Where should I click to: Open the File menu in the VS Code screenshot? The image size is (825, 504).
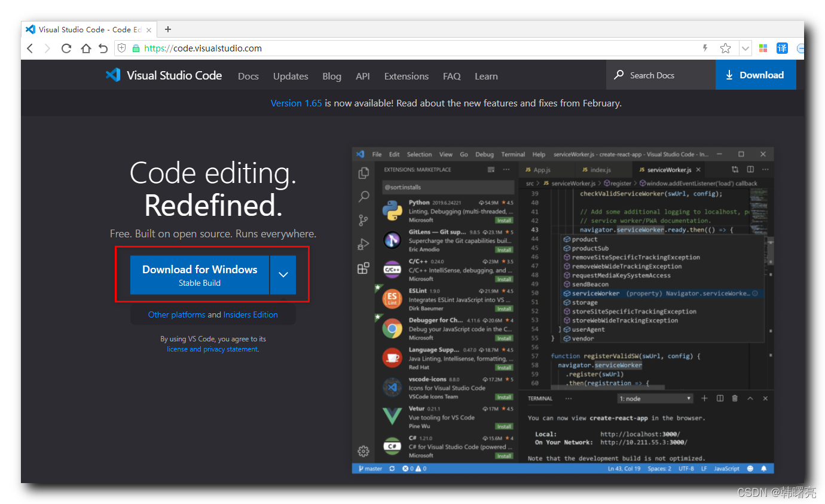(377, 154)
